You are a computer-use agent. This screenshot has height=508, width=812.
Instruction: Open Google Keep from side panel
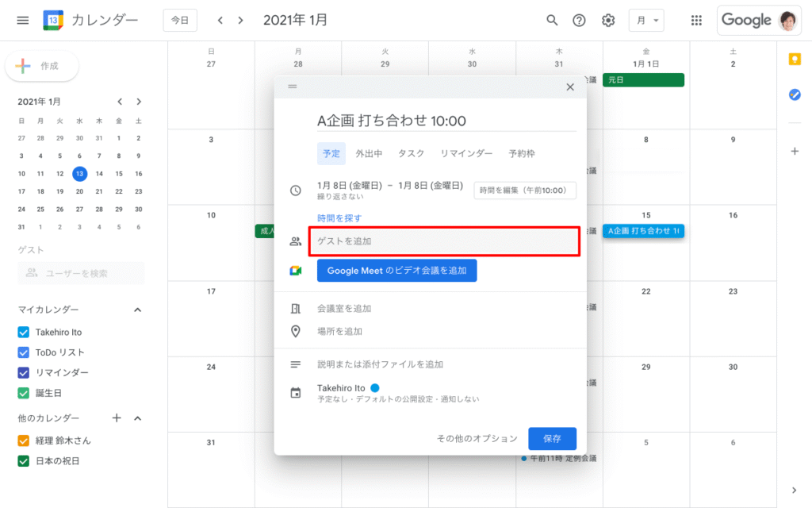(x=795, y=59)
